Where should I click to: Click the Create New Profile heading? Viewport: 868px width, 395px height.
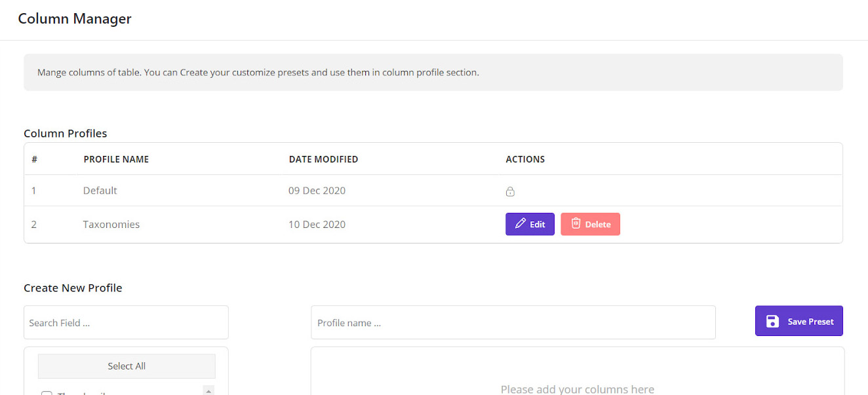73,288
